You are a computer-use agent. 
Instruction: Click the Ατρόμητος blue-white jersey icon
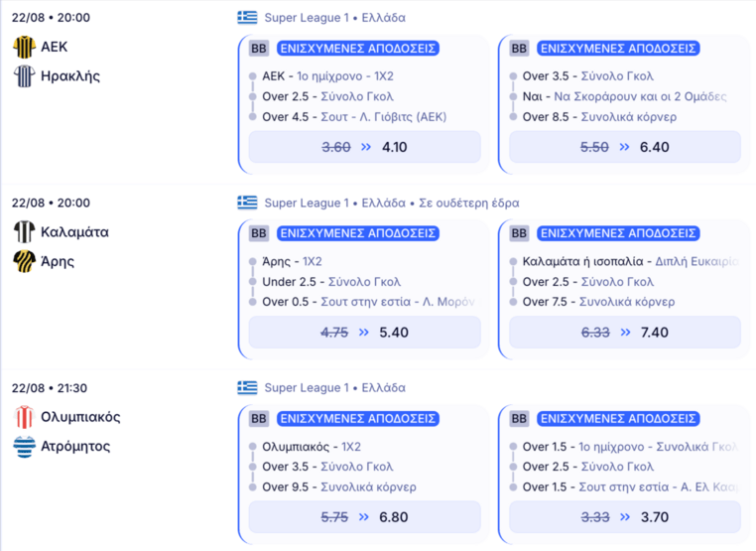click(24, 447)
